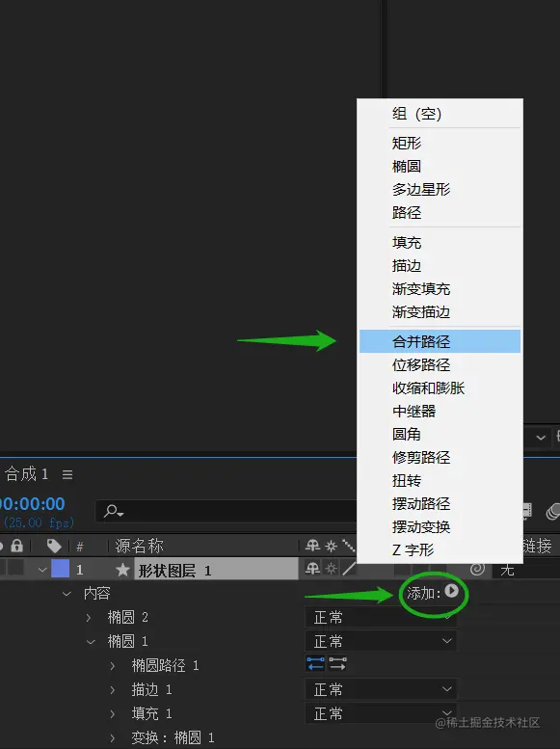Click the 25.00 fps text
Viewport: 560px width, 749px height.
[x=40, y=522]
